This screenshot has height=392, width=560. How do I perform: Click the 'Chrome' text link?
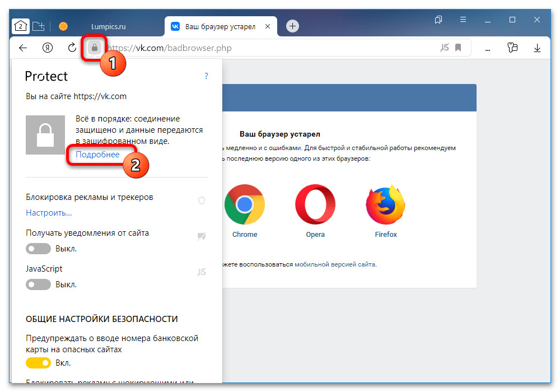[245, 235]
